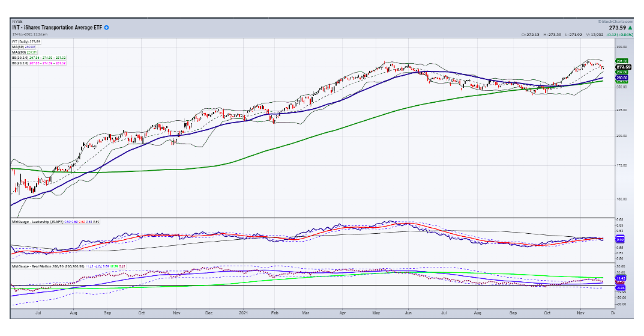Image resolution: width=644 pixels, height=336 pixels.
Task: Click the 19-Nov-2021 timestamp under the title
Action: click(29, 34)
